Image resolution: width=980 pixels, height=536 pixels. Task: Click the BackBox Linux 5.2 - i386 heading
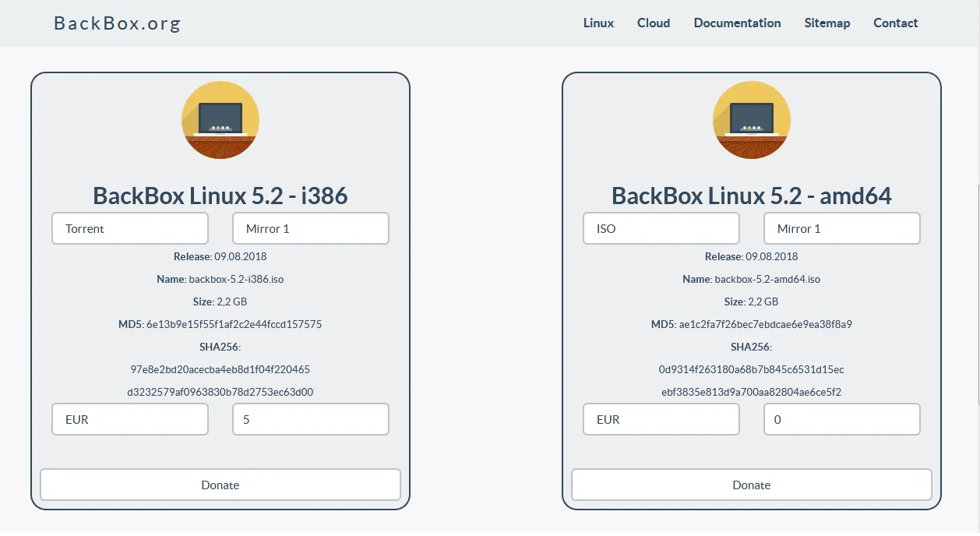click(220, 196)
